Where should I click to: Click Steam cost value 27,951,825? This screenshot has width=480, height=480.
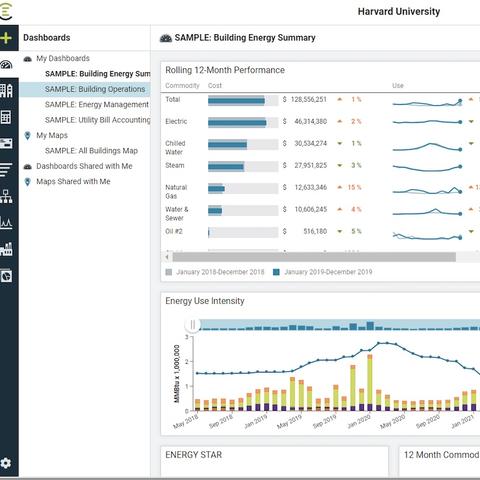[310, 165]
